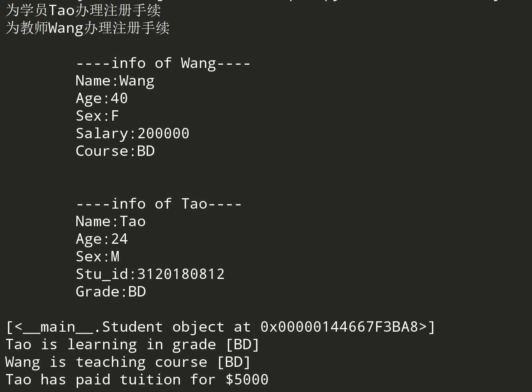Click the Sex:M output line
The height and width of the screenshot is (392, 532).
pyautogui.click(x=98, y=257)
